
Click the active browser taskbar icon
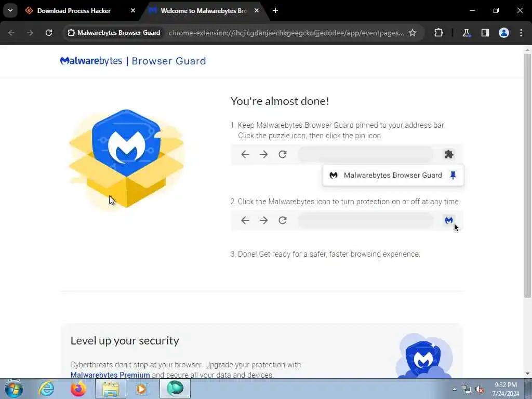[175, 389]
